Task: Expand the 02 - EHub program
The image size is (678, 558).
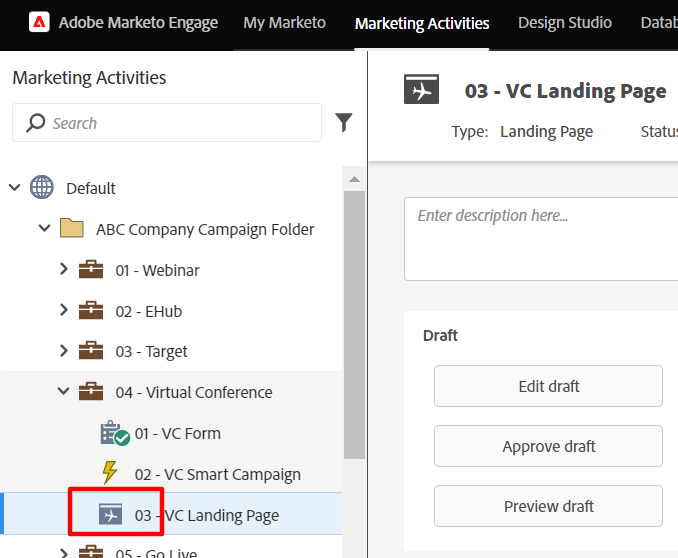Action: click(x=64, y=310)
